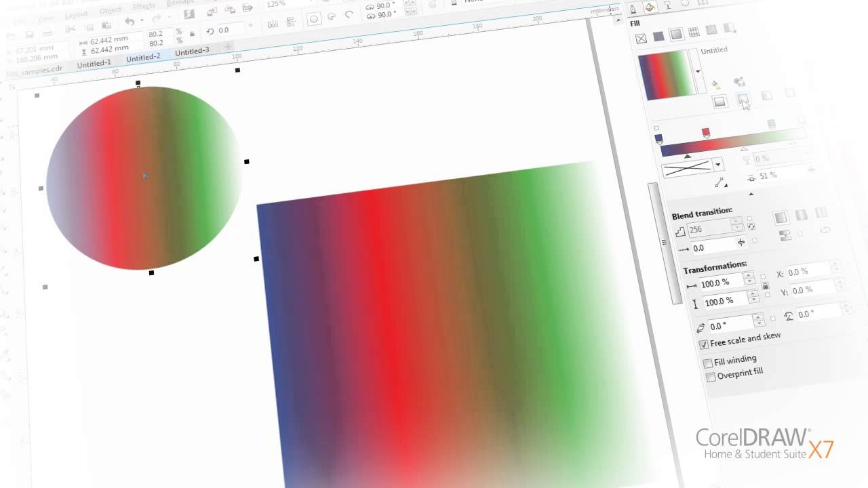Viewport: 868px width, 488px height.
Task: Enable the Overprint fill checkbox
Action: pos(711,377)
